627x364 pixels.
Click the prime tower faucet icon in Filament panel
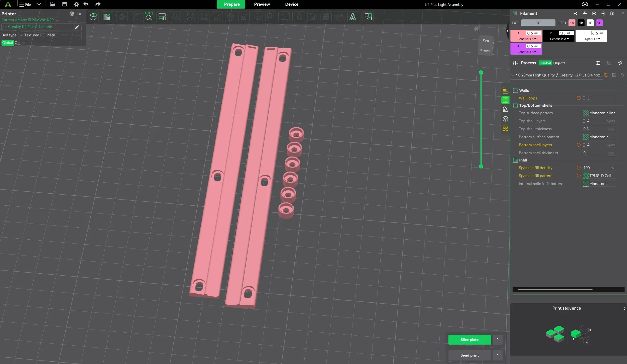[584, 13]
